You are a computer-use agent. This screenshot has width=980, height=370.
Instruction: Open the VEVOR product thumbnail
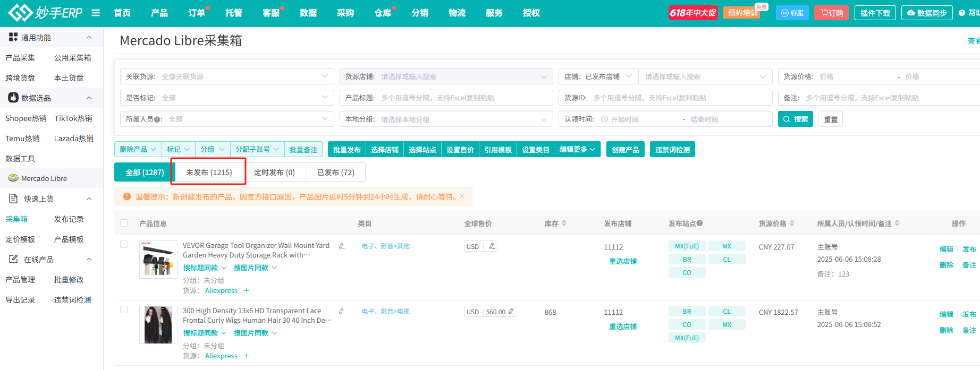point(158,260)
